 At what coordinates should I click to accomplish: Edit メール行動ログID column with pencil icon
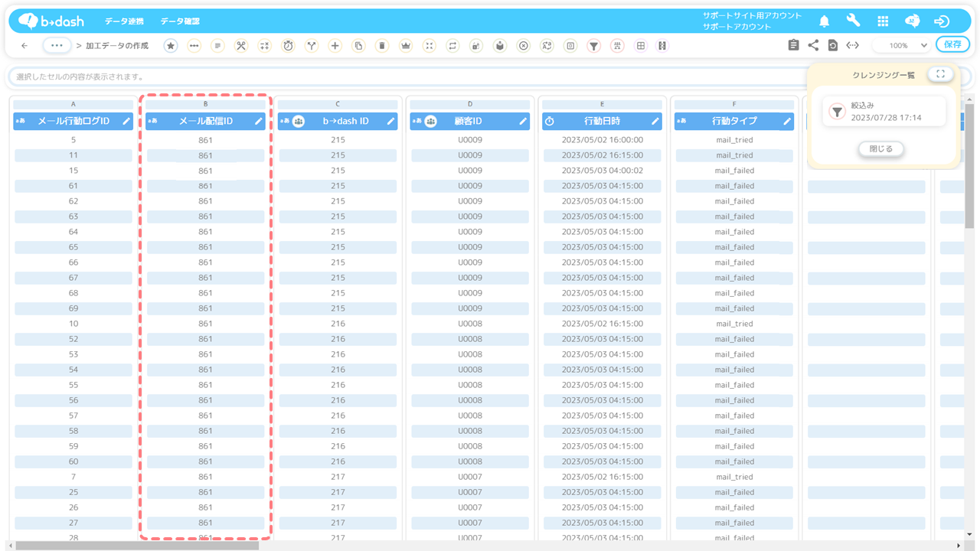coord(126,121)
